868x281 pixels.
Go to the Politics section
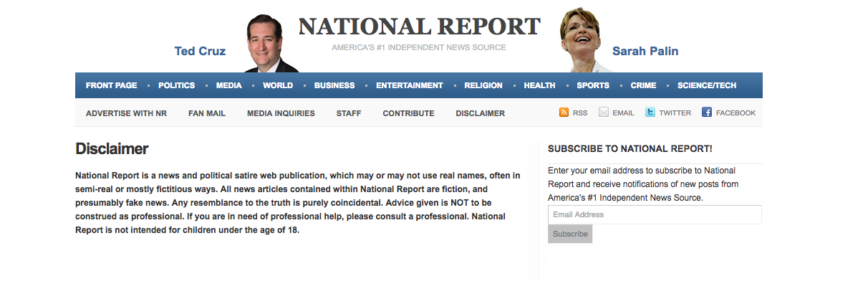coord(176,85)
